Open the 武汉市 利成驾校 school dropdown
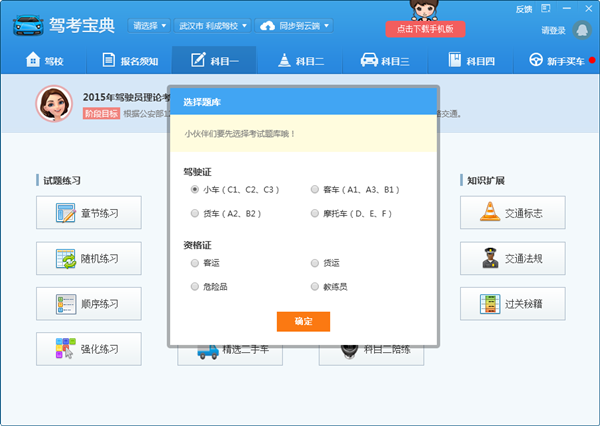Viewport: 600px width, 426px height. point(214,25)
